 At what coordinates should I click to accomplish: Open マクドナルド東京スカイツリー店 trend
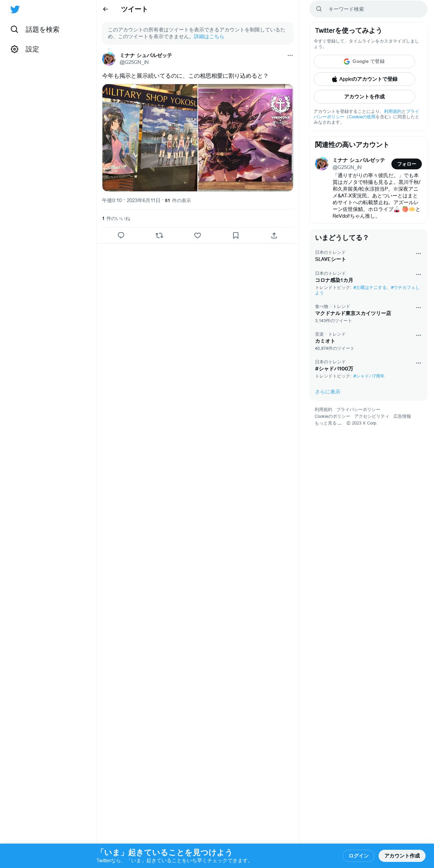tap(353, 313)
